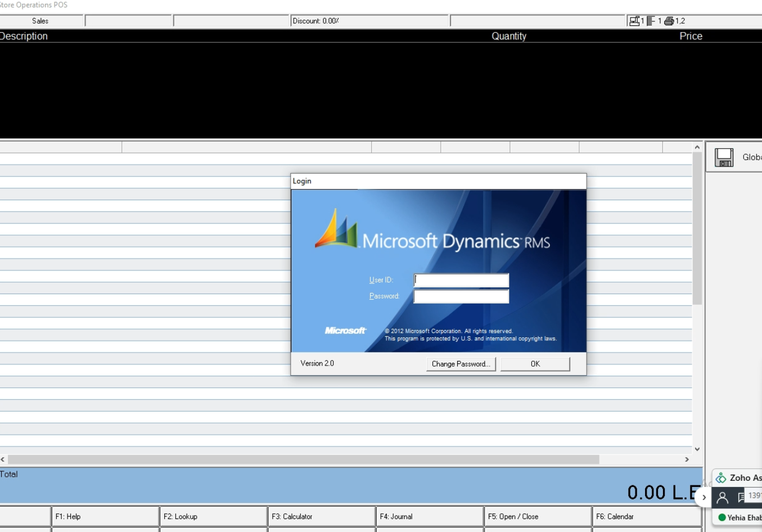Click the Microsoft Dynamics RMS logo
Image resolution: width=762 pixels, height=532 pixels.
(432, 231)
